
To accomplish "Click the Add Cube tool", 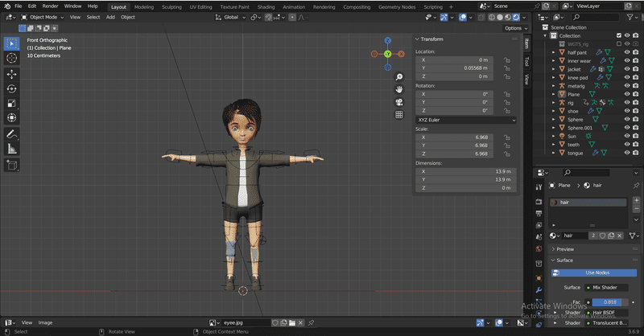I will pyautogui.click(x=12, y=166).
